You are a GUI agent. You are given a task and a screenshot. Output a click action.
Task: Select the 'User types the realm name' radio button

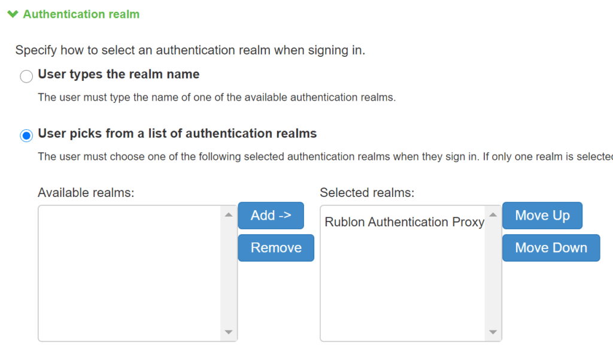tap(26, 77)
